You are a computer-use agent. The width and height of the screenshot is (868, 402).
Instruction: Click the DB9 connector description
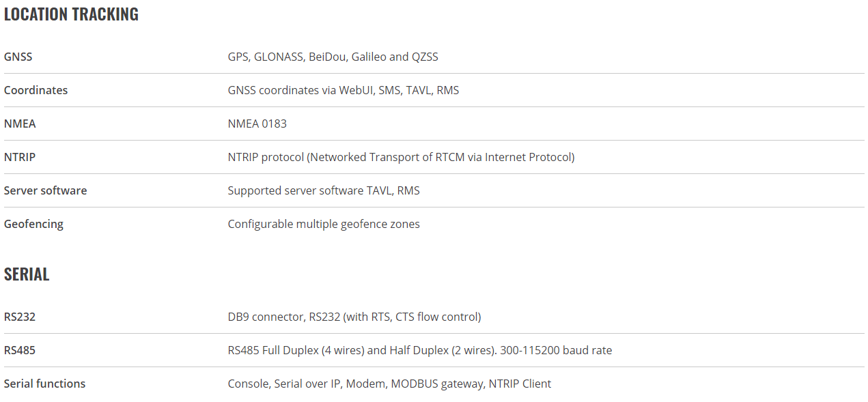[354, 317]
